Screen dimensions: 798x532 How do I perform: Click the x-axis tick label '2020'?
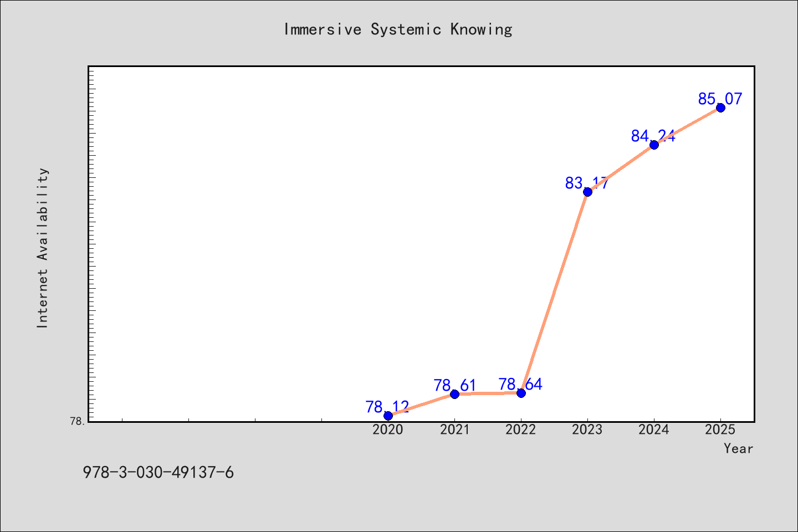point(388,429)
